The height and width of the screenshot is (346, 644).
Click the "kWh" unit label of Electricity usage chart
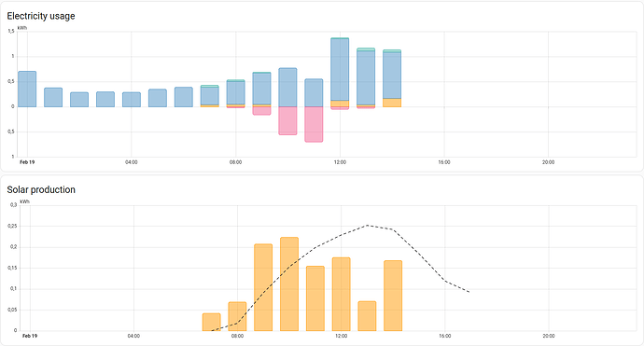click(22, 28)
